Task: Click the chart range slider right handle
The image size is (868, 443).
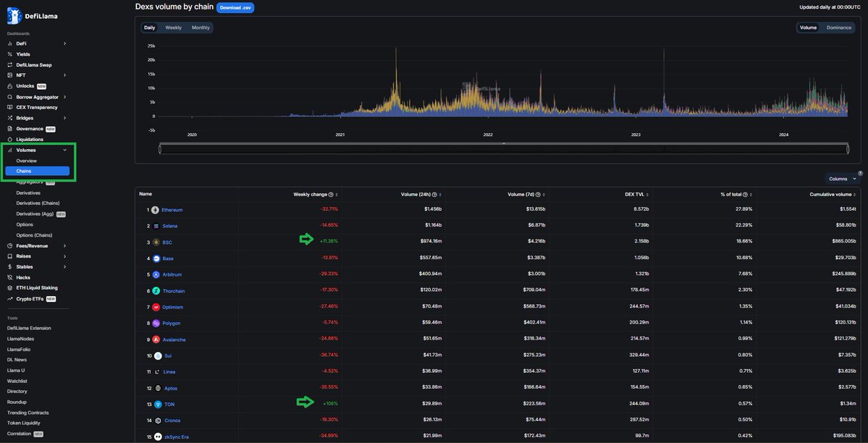Action: (848, 148)
